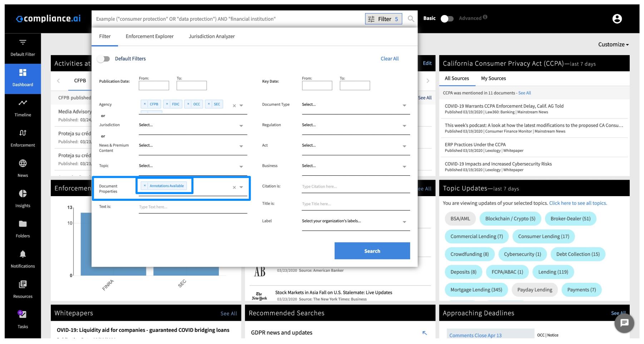
Task: Click the Search button
Action: point(372,251)
